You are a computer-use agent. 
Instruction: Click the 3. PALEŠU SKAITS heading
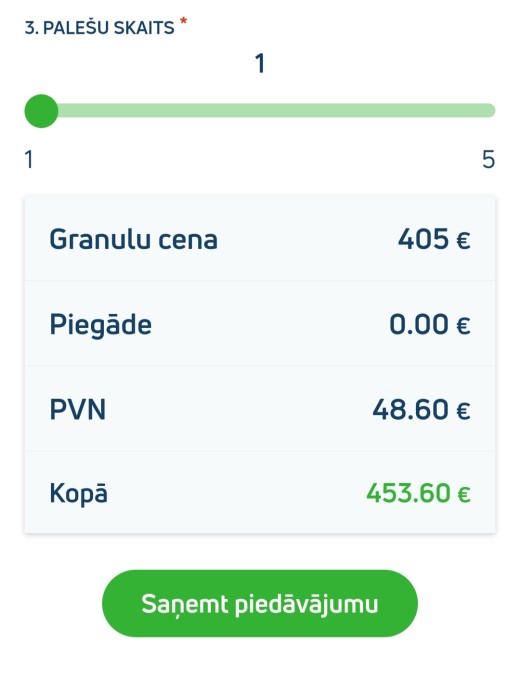pos(100,28)
